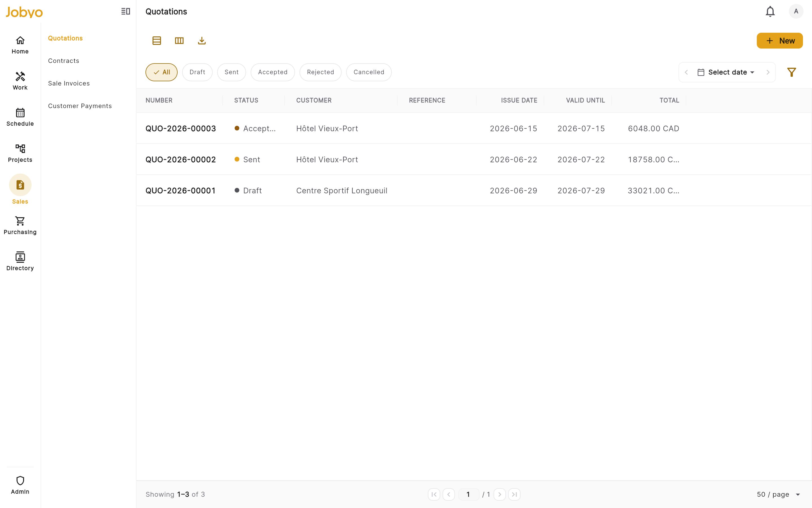812x508 pixels.
Task: Toggle the All status filter chip
Action: 161,72
